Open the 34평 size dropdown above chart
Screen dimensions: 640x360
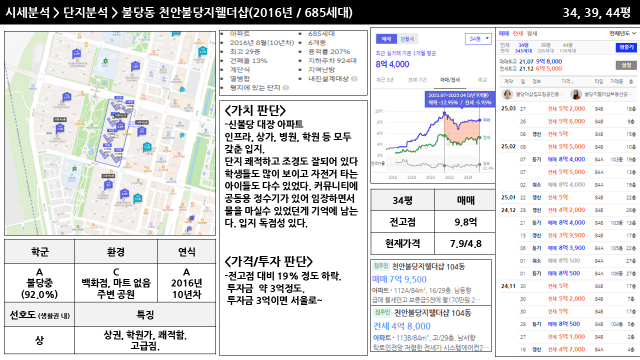pyautogui.click(x=478, y=39)
